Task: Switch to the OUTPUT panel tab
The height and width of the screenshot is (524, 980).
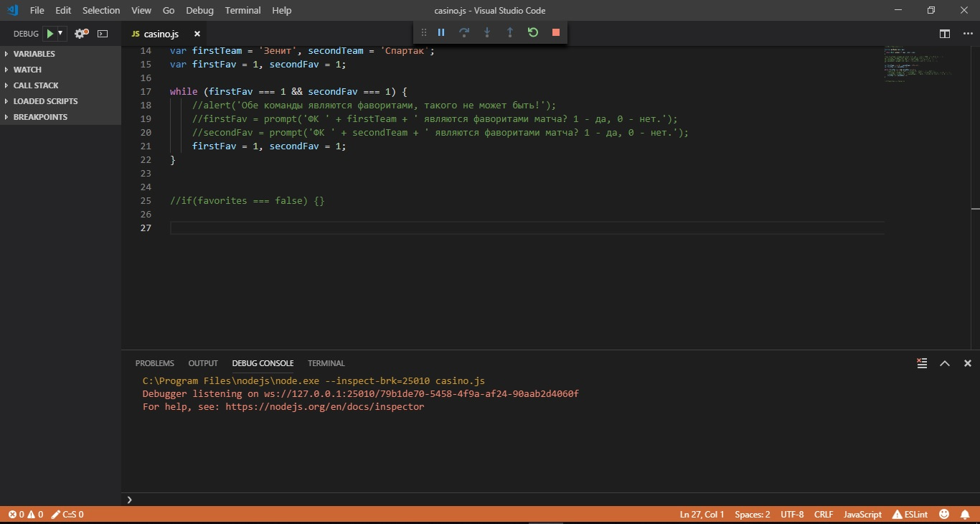Action: 203,363
